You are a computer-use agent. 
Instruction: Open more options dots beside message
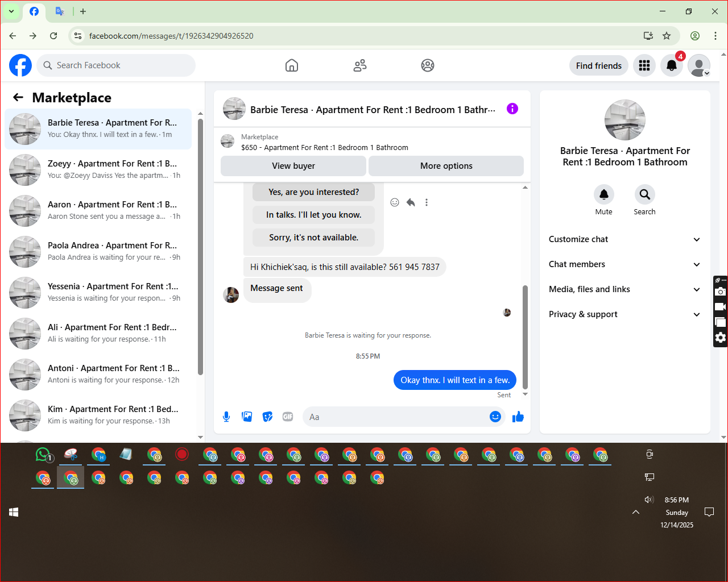coord(427,202)
